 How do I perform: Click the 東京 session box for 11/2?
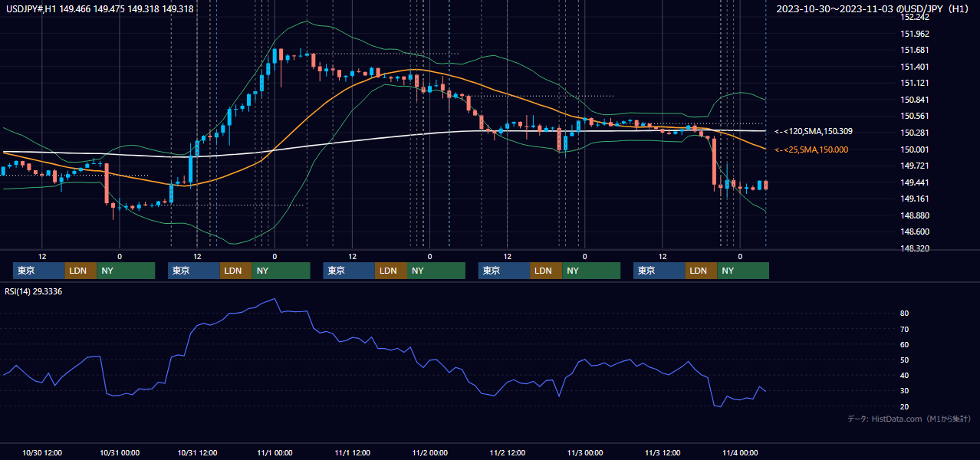point(505,271)
